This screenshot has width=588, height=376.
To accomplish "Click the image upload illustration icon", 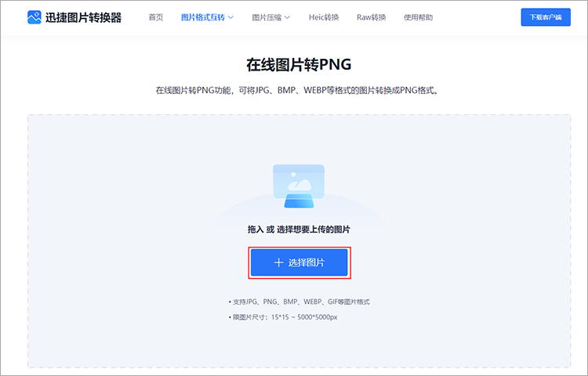I will click(x=299, y=186).
